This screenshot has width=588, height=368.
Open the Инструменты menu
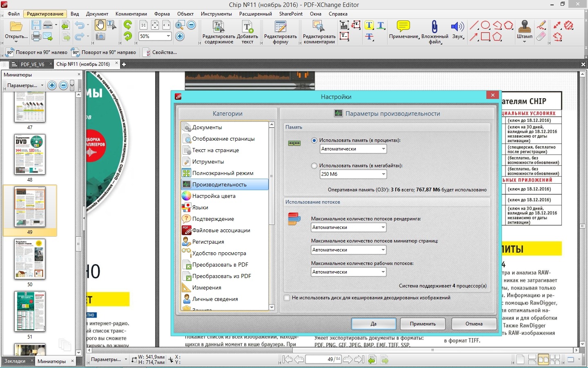coord(216,14)
